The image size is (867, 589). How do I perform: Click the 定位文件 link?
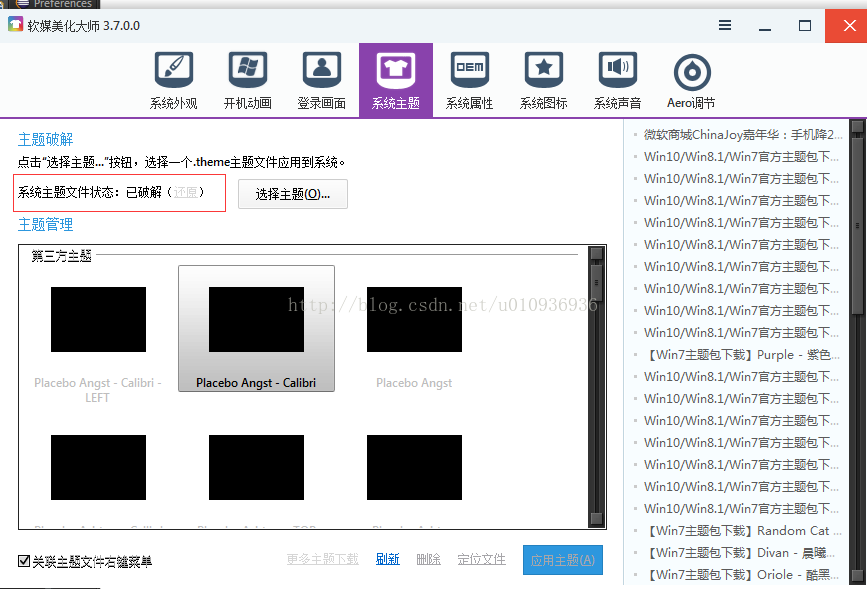pyautogui.click(x=481, y=559)
